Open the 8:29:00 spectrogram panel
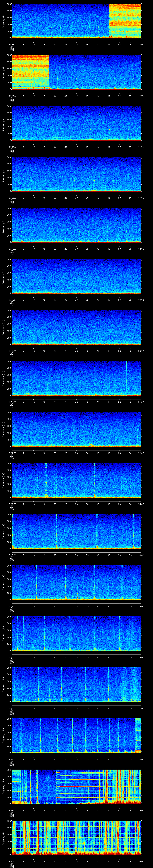This screenshot has width=153, height=868. point(76,837)
